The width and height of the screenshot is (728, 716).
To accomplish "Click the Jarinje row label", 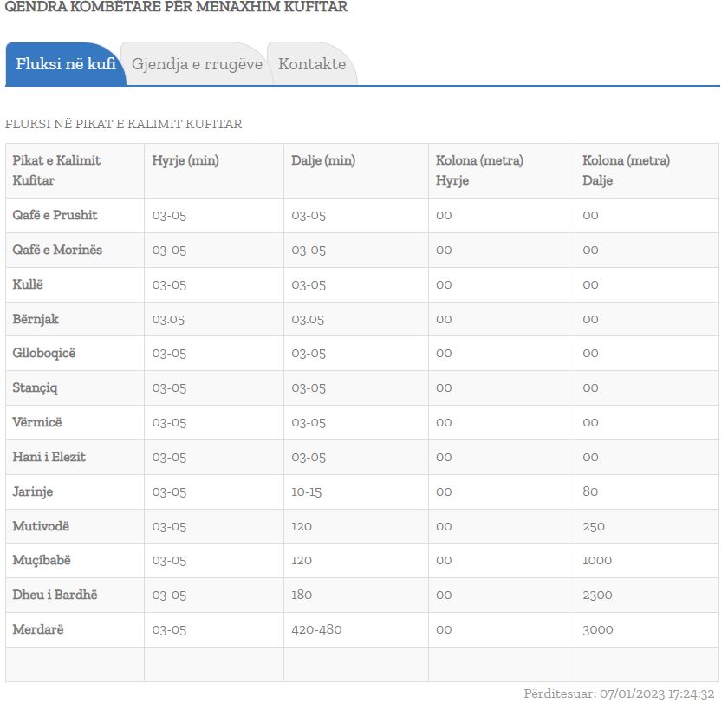I will 33,491.
